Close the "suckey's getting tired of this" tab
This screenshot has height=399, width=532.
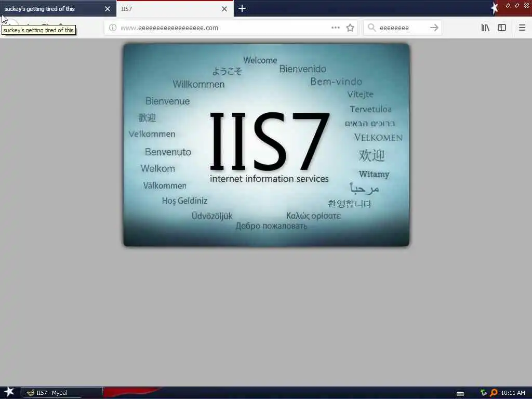coord(107,9)
